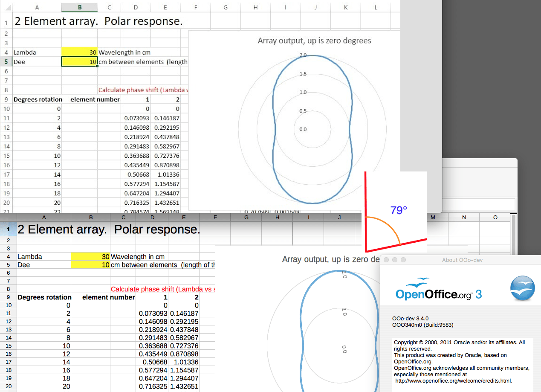
Task: Click cell value 1.154587 in the OpenOffice sheet
Action: (184, 370)
